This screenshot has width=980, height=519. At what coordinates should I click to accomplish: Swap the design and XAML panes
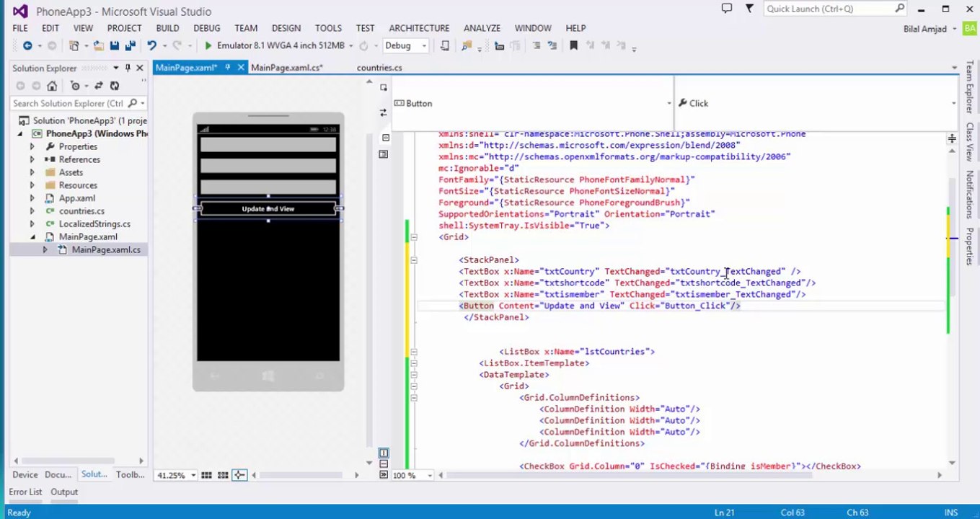[383, 112]
